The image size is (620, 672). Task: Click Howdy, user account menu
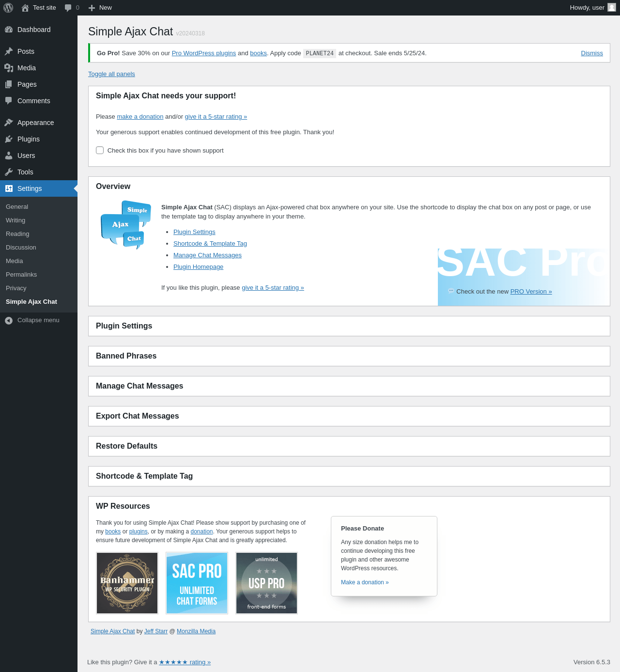pyautogui.click(x=593, y=8)
